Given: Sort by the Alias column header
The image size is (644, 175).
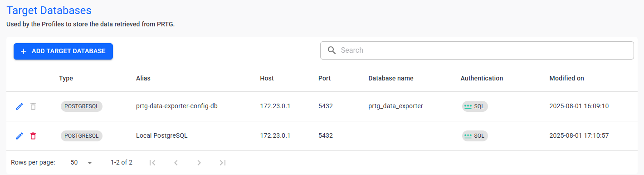Looking at the screenshot, I should pos(143,78).
